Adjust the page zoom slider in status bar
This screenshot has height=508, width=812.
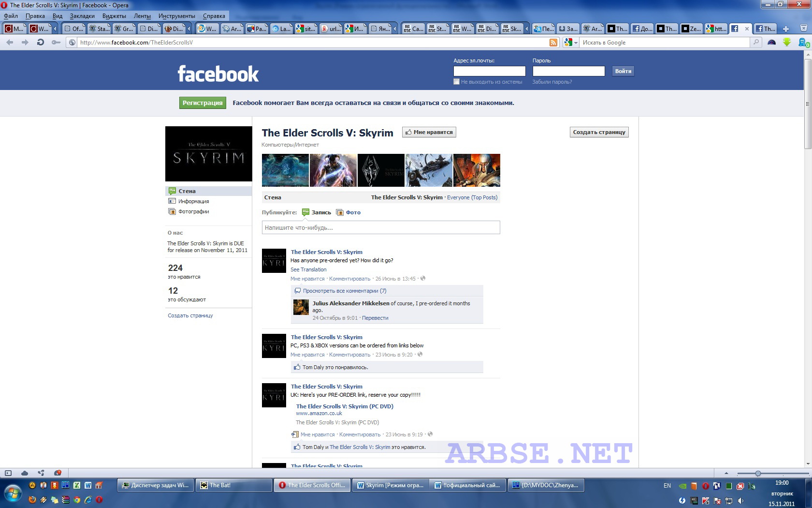click(758, 474)
